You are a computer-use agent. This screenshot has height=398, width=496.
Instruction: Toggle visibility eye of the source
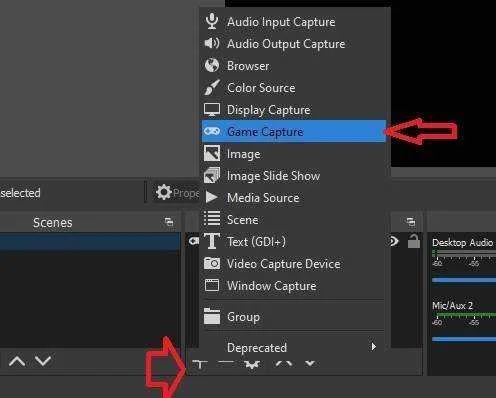(x=394, y=241)
